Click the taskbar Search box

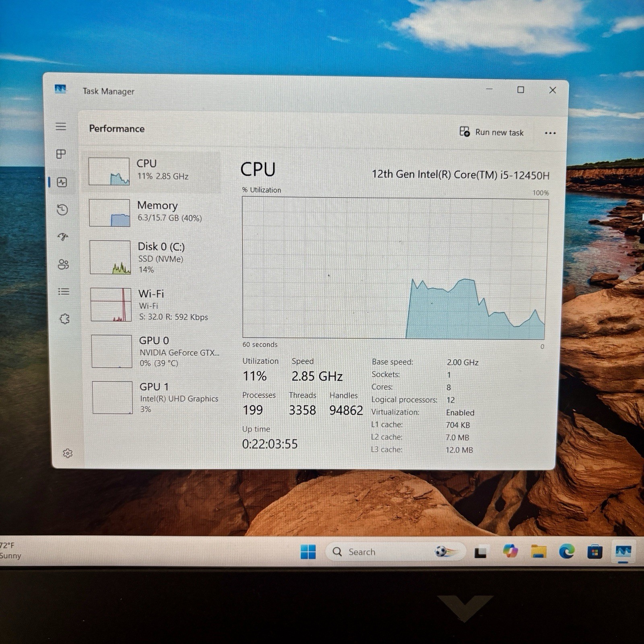pyautogui.click(x=395, y=552)
